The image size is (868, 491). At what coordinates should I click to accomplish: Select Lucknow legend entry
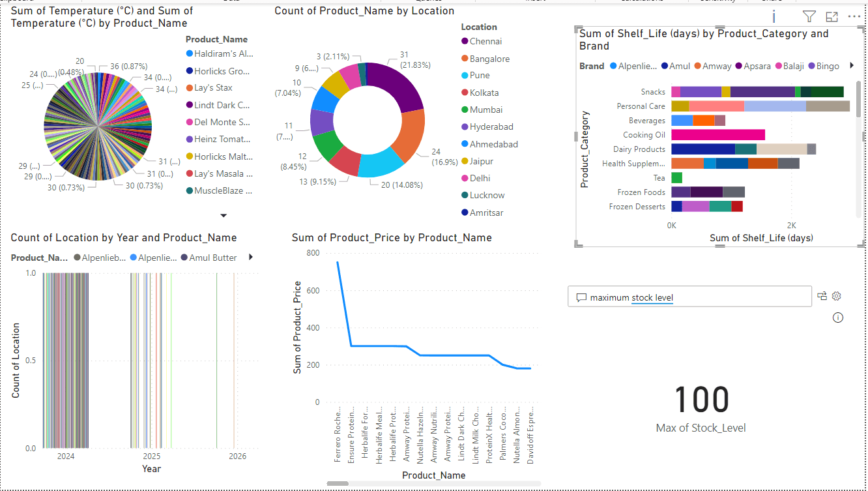483,195
